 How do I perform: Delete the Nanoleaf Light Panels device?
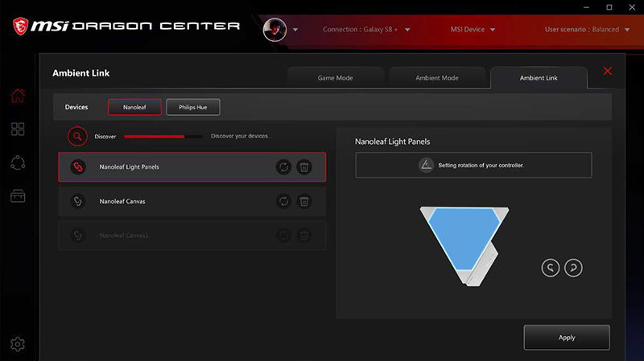click(x=303, y=167)
